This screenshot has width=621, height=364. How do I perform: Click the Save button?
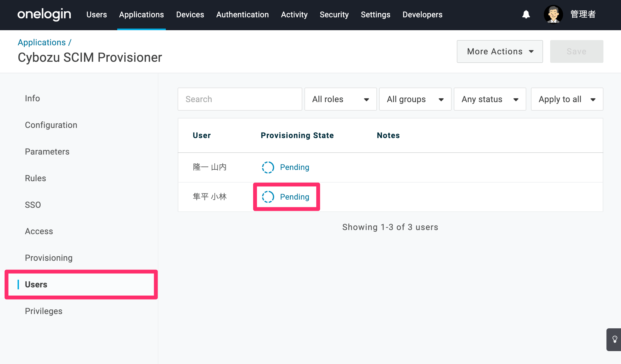[577, 51]
